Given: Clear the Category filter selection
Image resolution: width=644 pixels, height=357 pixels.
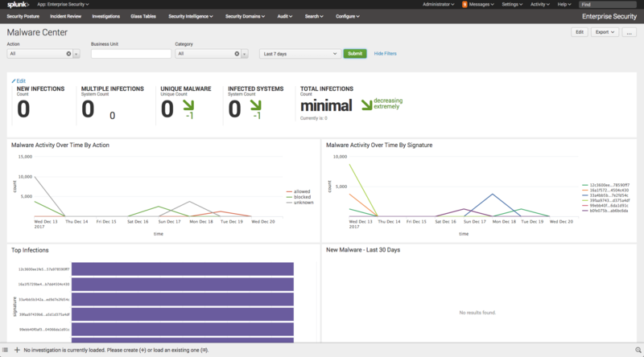Looking at the screenshot, I should tap(237, 54).
